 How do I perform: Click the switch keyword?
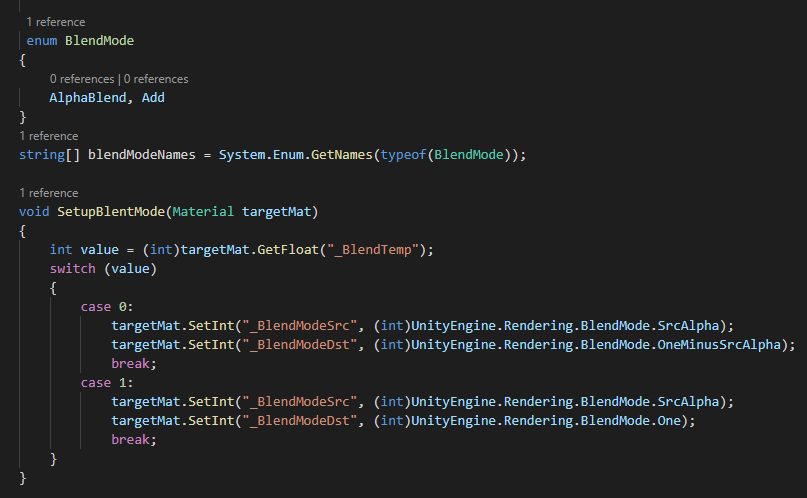click(x=72, y=268)
